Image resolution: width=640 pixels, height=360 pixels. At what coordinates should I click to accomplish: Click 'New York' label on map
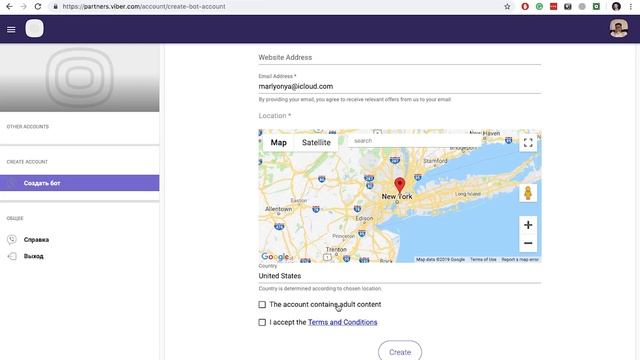(397, 196)
